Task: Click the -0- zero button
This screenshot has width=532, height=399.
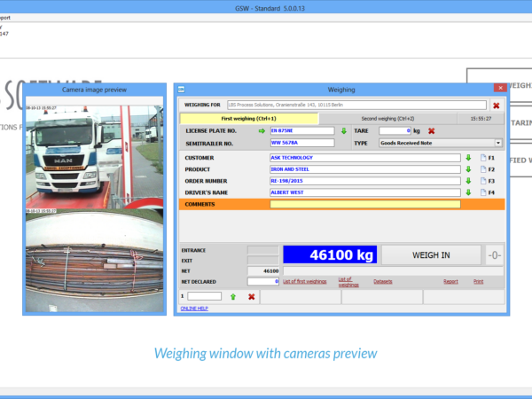Action: click(494, 255)
